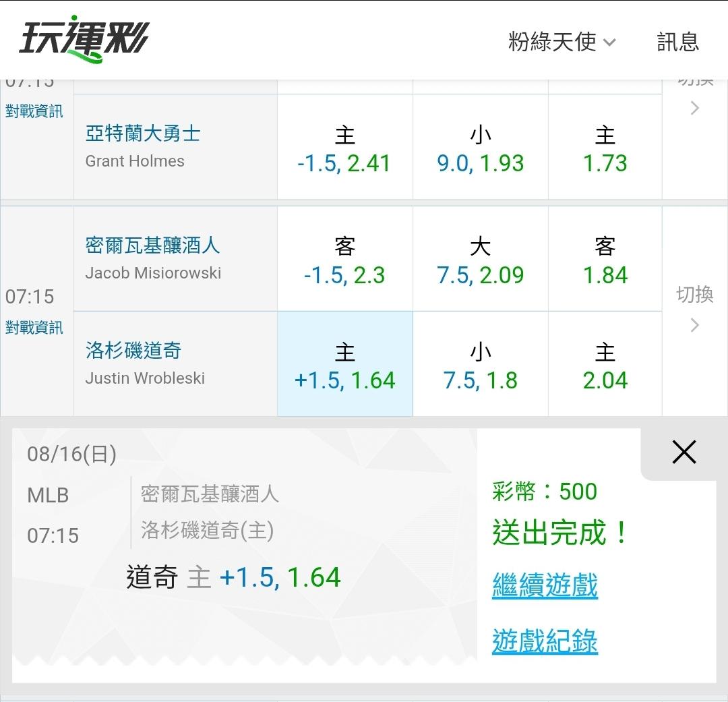The height and width of the screenshot is (702, 728).
Task: Expand the 粉綠天使 account dropdown
Action: [x=562, y=42]
